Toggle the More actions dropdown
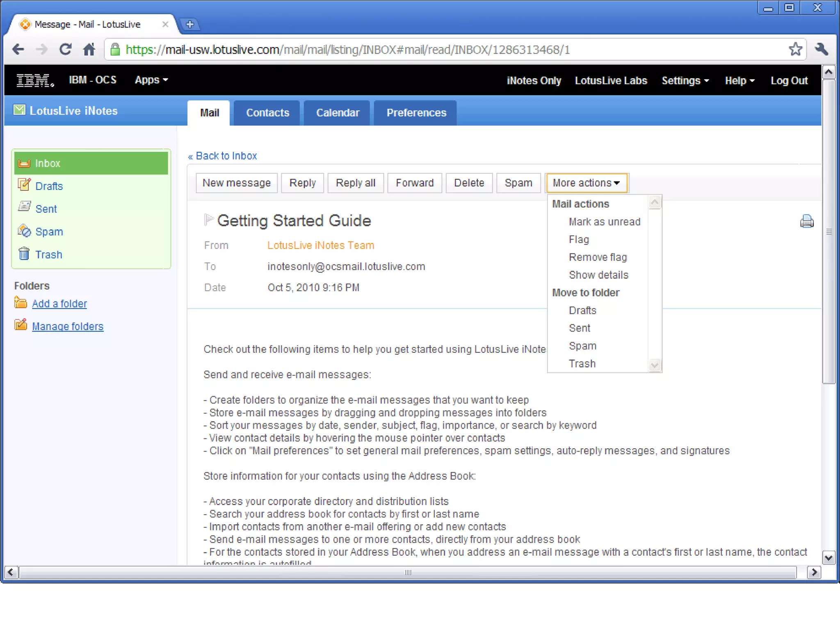Screen dimensions: 840x630 click(x=586, y=183)
